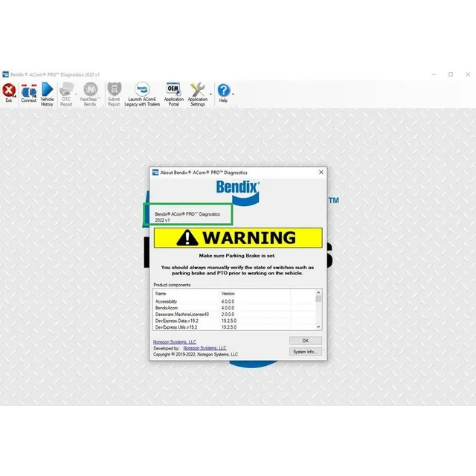
Task: Open the top Noregon Systems, LLC link
Action: click(x=175, y=342)
